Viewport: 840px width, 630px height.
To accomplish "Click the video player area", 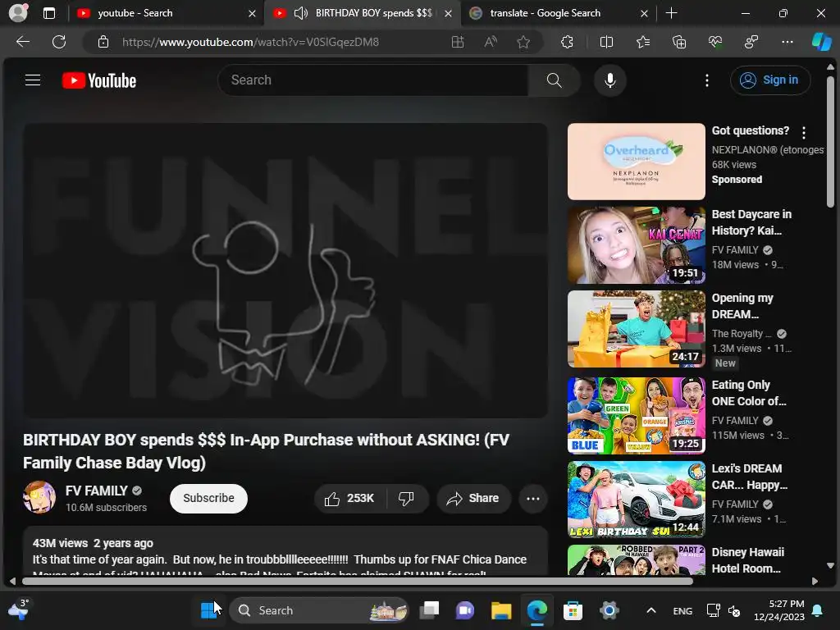I will pyautogui.click(x=285, y=271).
